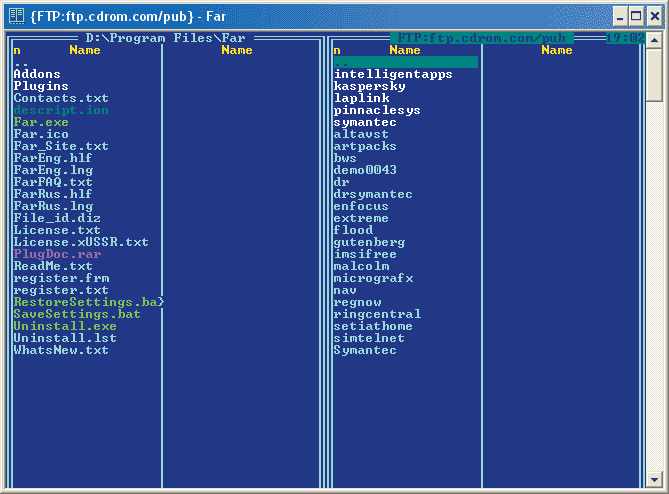Select setiathome entry
Screen dimensions: 669x494
(x=373, y=326)
